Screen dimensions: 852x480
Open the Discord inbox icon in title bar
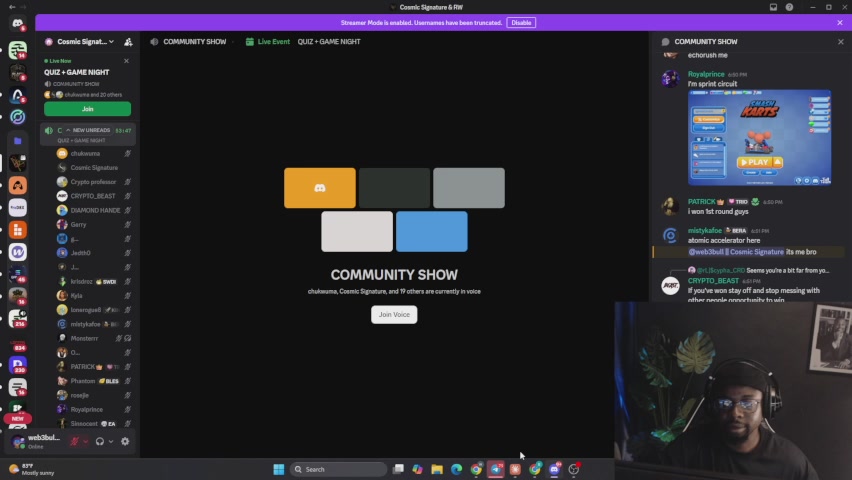pos(773,7)
